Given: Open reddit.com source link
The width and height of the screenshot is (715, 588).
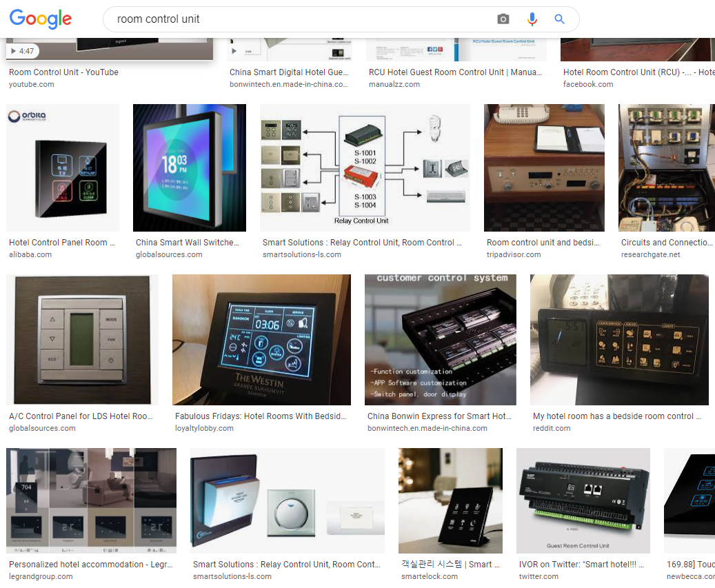Looking at the screenshot, I should click(552, 429).
